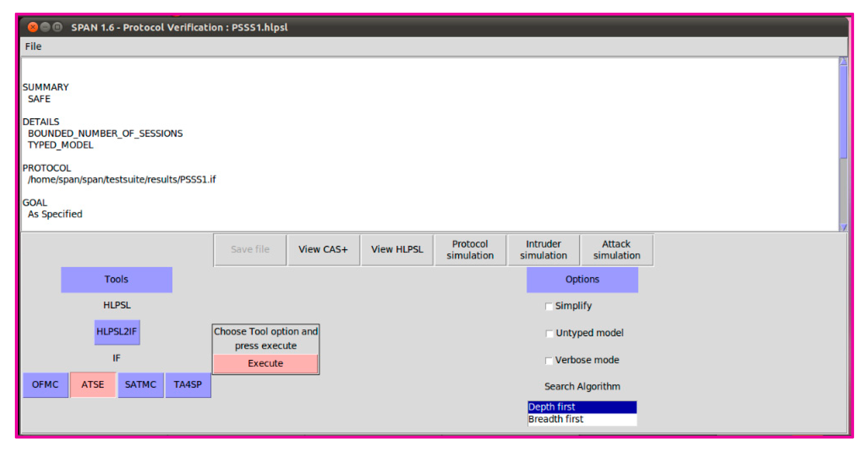Open View CAS+ specification

point(323,249)
